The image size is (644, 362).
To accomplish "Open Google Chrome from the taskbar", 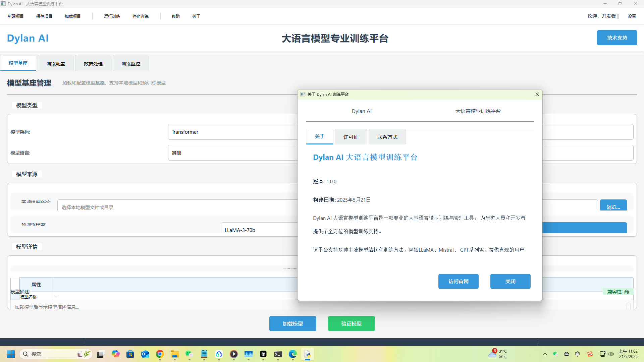I will (x=160, y=354).
